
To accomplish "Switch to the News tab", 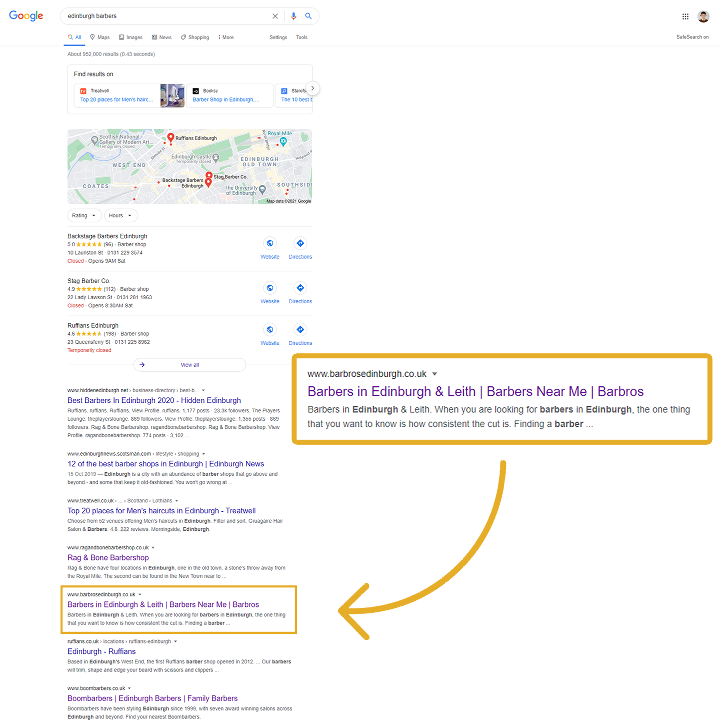I will 161,38.
